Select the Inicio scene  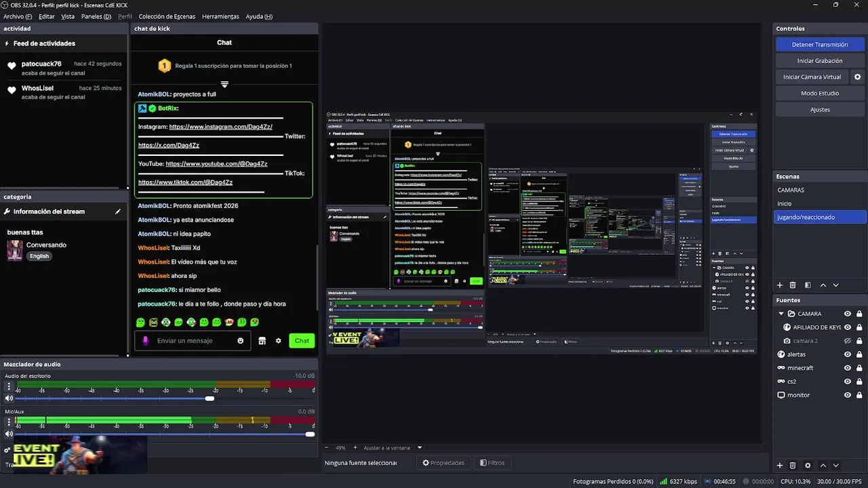coord(820,203)
